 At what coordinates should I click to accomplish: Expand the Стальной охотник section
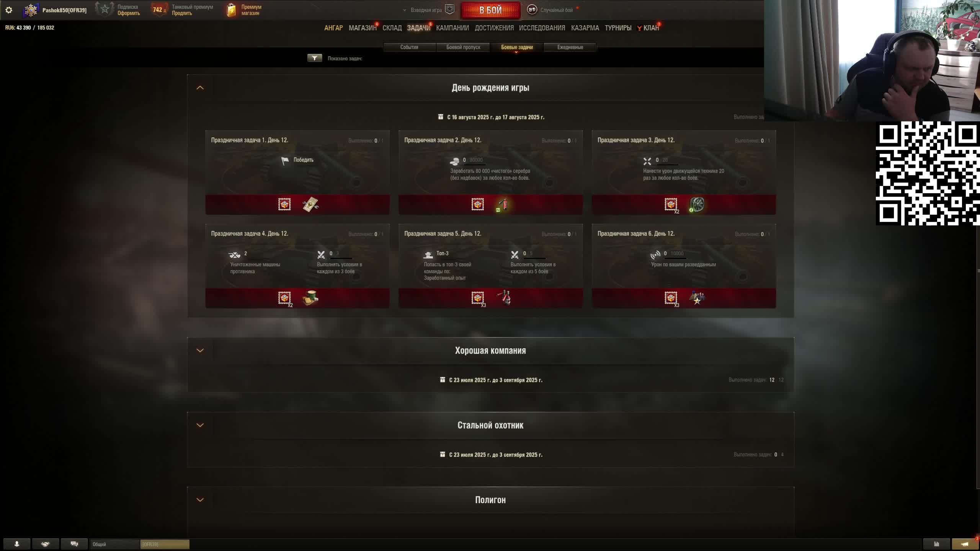pyautogui.click(x=200, y=425)
